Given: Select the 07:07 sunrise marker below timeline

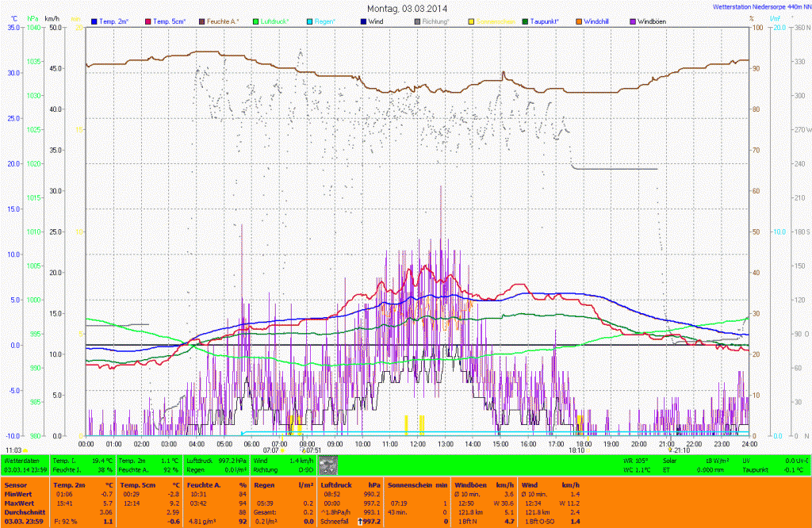Looking at the screenshot, I should pos(270,450).
